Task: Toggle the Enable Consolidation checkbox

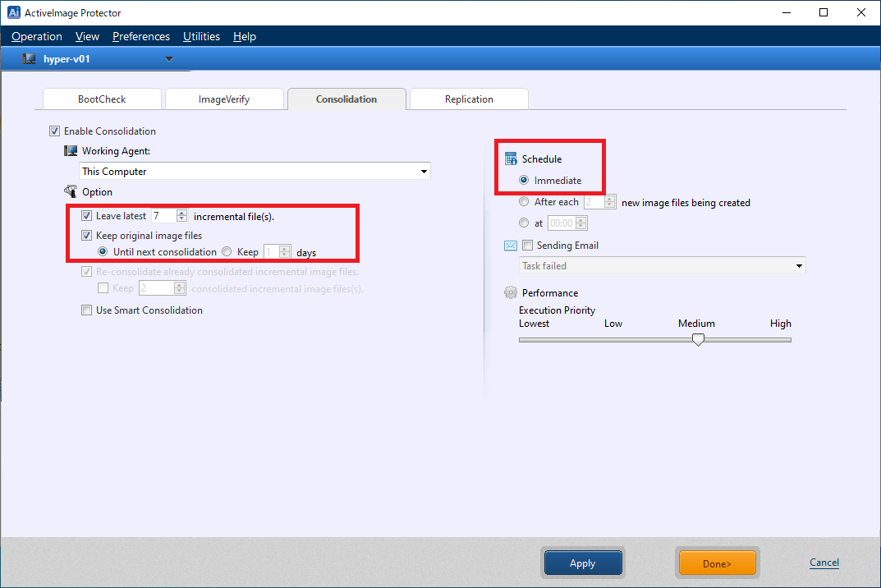Action: point(54,131)
